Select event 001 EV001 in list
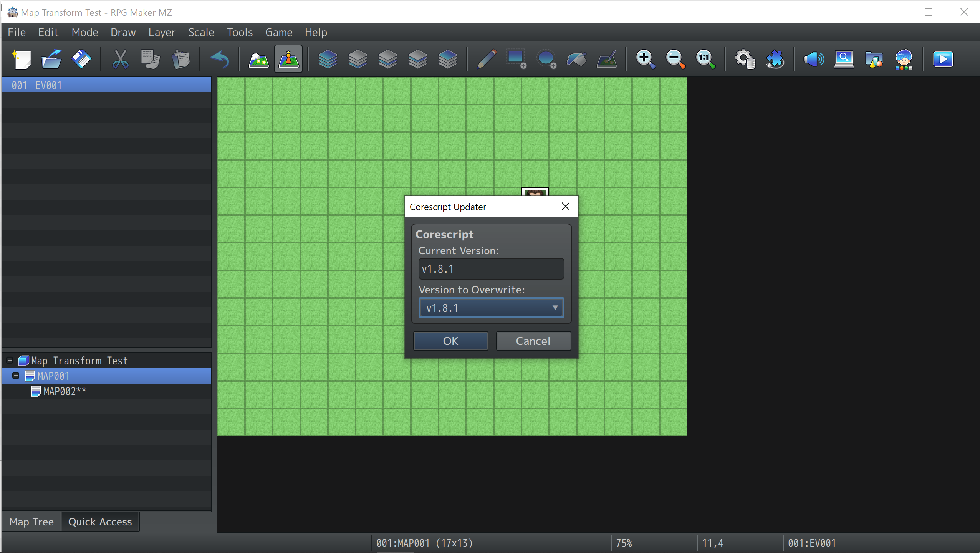Screen dimensions: 980x553 107,85
